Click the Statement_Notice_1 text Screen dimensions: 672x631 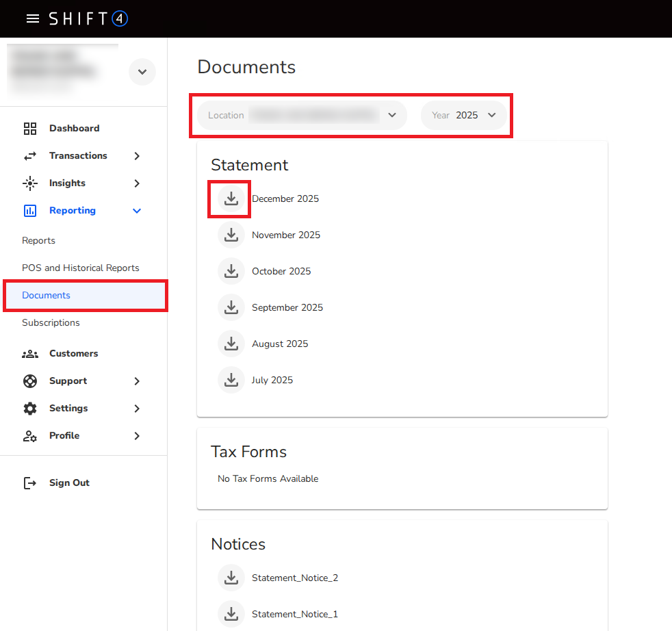(295, 615)
